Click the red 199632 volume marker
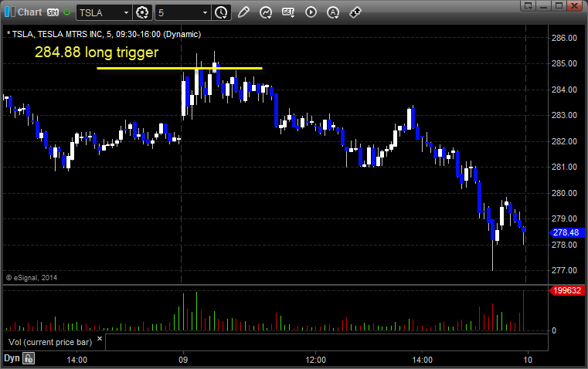This screenshot has height=369, width=588. (x=567, y=290)
